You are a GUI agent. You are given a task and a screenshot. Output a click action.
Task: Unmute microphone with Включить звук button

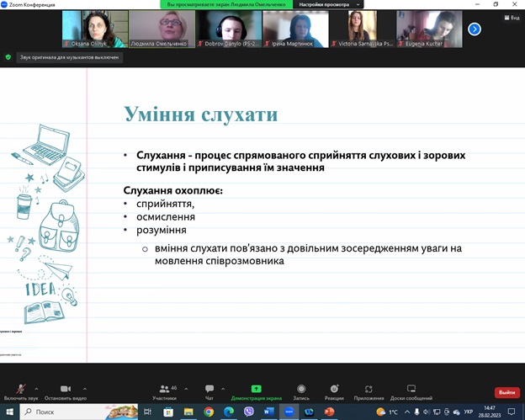(x=21, y=391)
